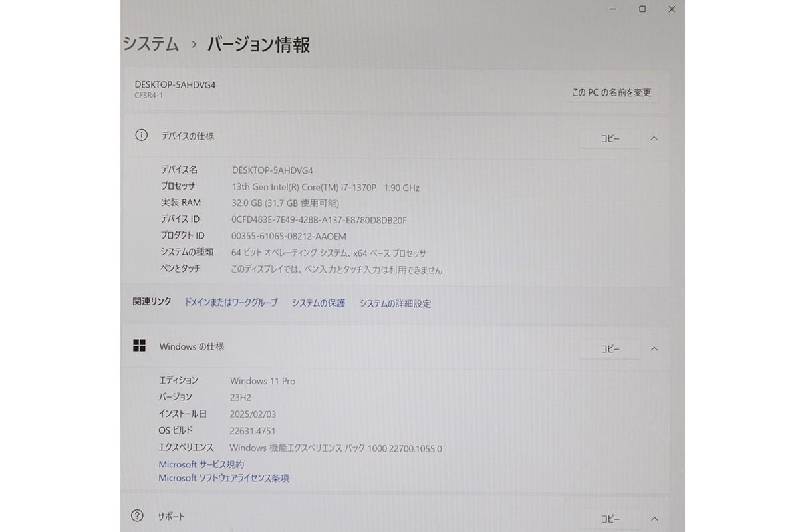Select the ペンとタッチ value text
The image size is (798, 532).
click(x=336, y=269)
